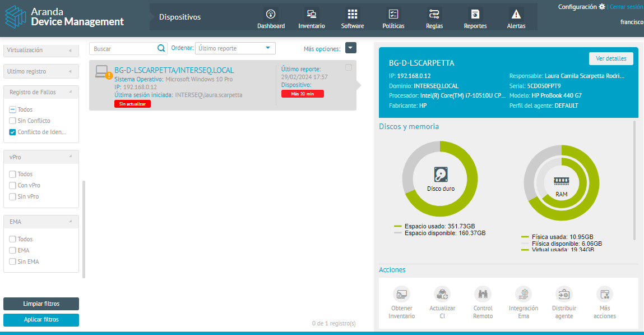
Task: Click the Actualizar CI action icon
Action: [x=442, y=294]
